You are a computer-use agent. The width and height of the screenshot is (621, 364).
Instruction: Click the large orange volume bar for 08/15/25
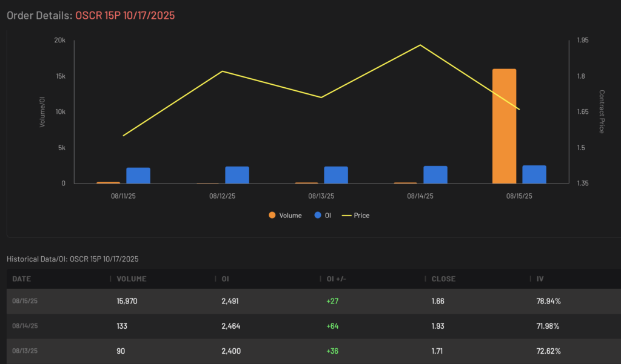click(504, 126)
